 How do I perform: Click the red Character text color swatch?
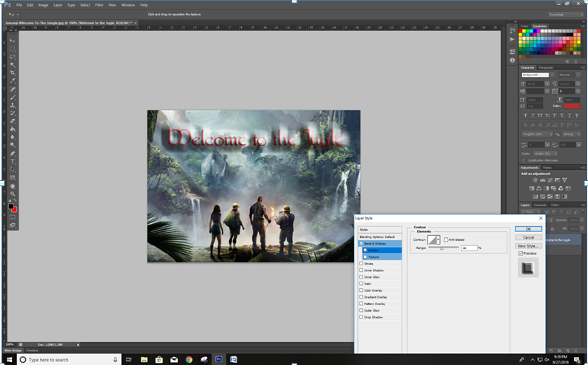572,106
